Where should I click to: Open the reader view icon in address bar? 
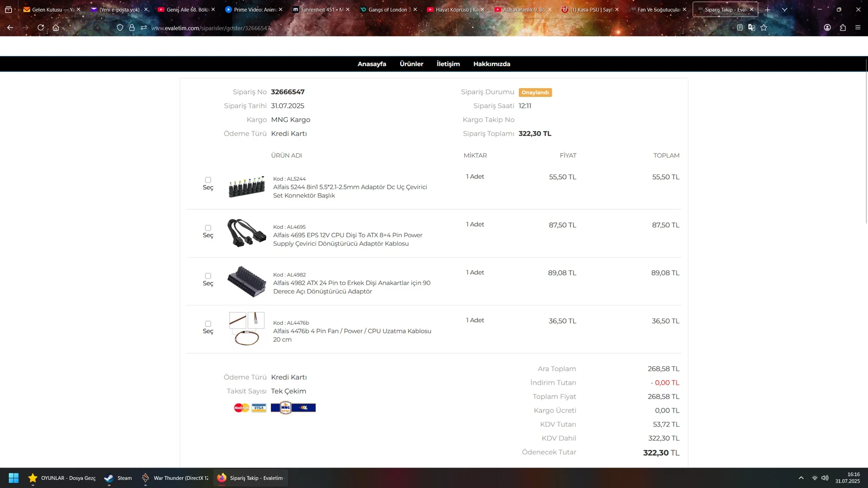pyautogui.click(x=740, y=28)
